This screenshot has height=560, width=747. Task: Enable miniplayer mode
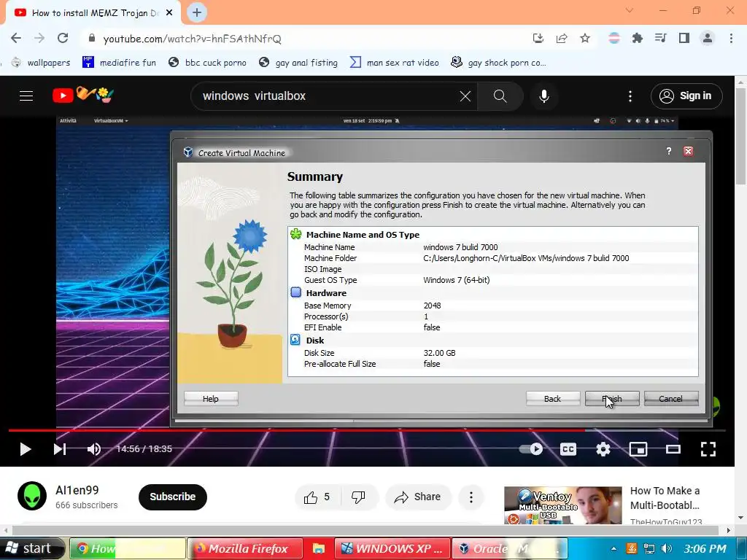coord(638,449)
